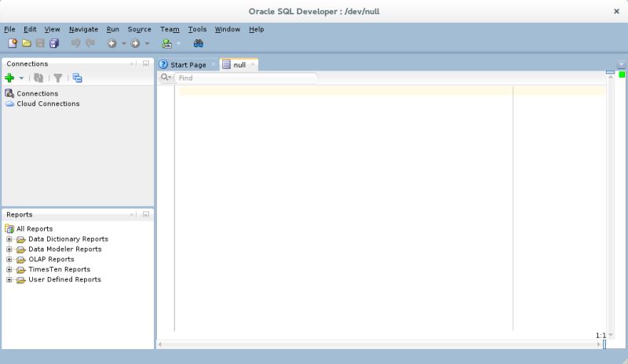
Task: Click the Undo arrow icon in toolbar
Action: pyautogui.click(x=75, y=43)
